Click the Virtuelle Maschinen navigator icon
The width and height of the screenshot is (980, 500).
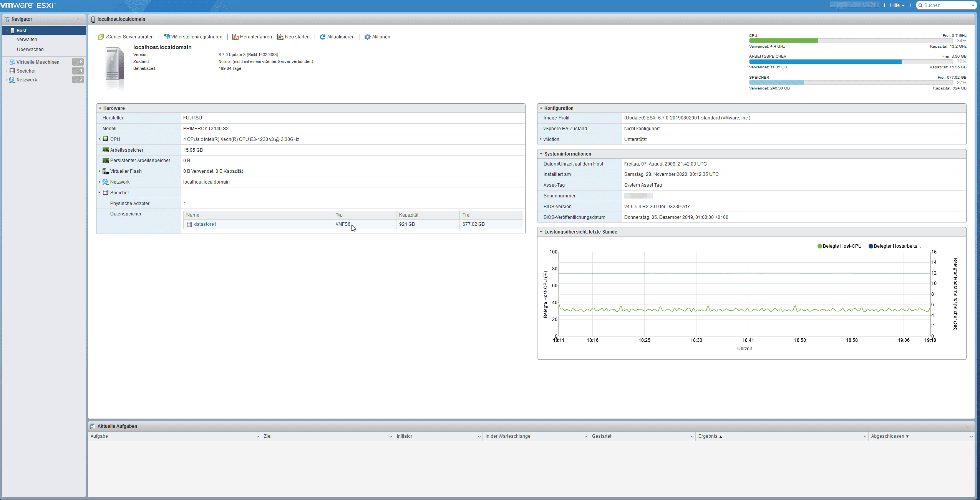click(x=12, y=62)
